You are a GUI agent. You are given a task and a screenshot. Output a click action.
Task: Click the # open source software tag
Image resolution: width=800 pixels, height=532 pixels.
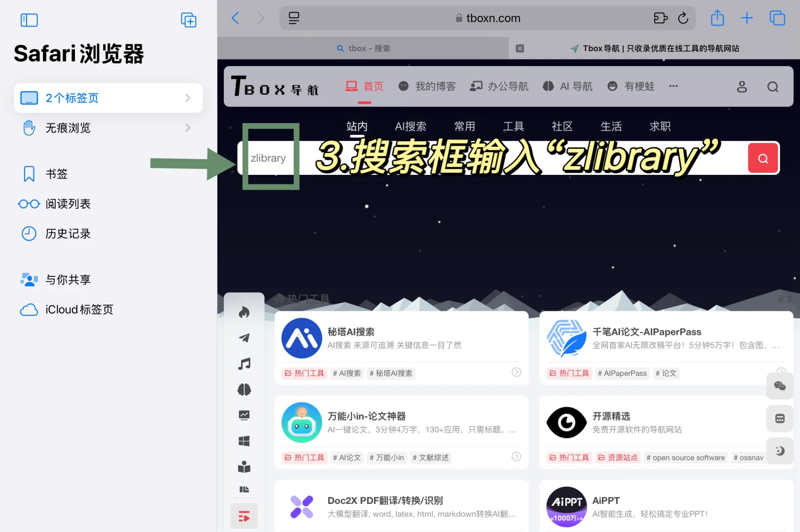click(x=686, y=458)
